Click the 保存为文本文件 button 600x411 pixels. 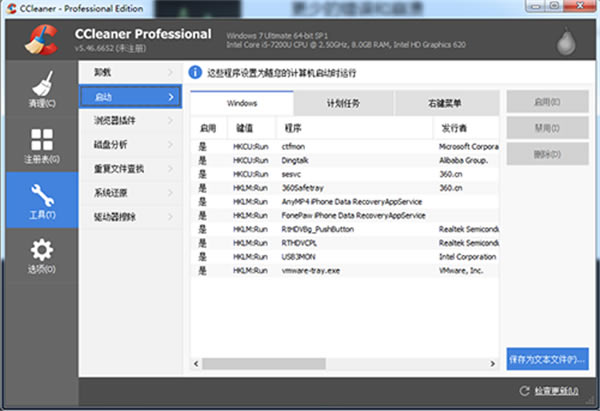click(x=547, y=357)
